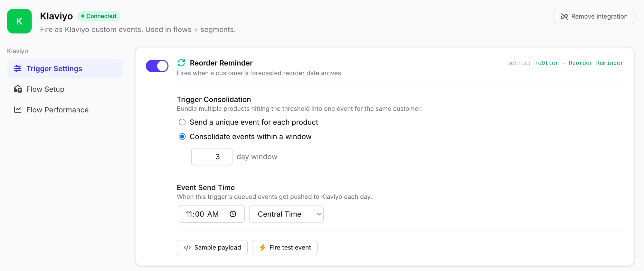Select Consolidate events within a window
This screenshot has height=271, width=644.
click(x=182, y=137)
